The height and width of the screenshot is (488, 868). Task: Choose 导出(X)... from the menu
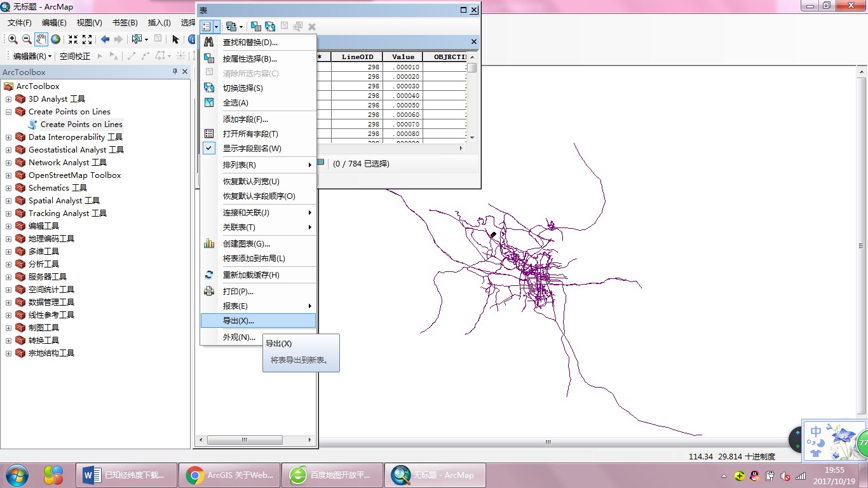[x=258, y=321]
